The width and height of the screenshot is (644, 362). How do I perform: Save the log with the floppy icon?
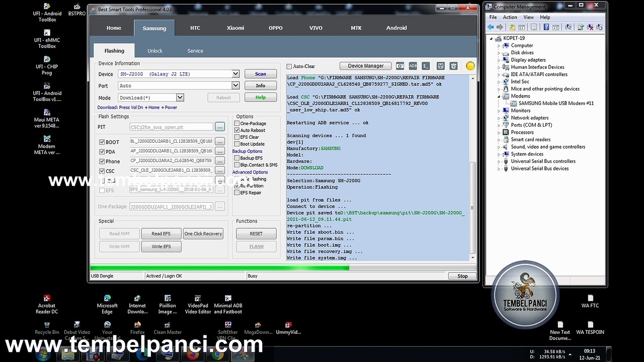pos(441,66)
